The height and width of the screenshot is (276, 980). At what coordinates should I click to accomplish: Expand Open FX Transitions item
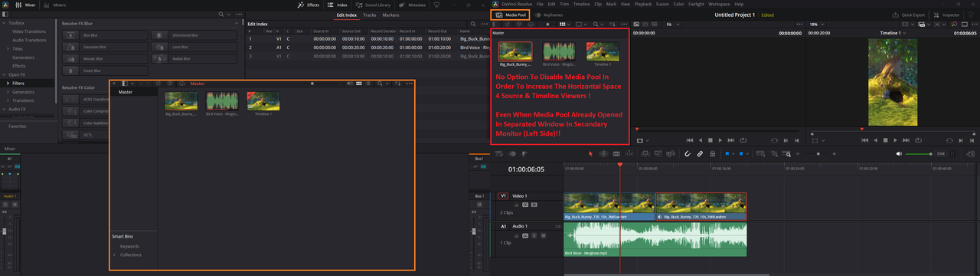pyautogui.click(x=8, y=100)
